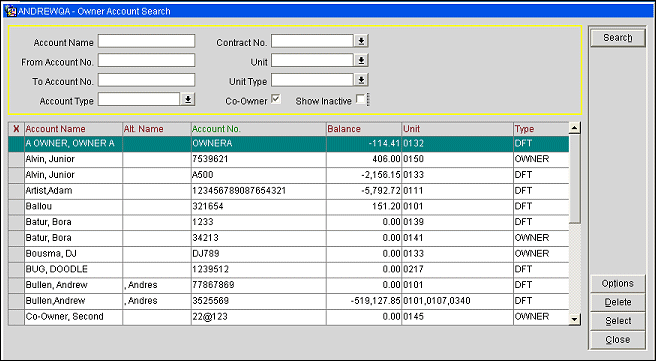Image resolution: width=656 pixels, height=361 pixels.
Task: Sort by the Type column header
Action: point(541,129)
